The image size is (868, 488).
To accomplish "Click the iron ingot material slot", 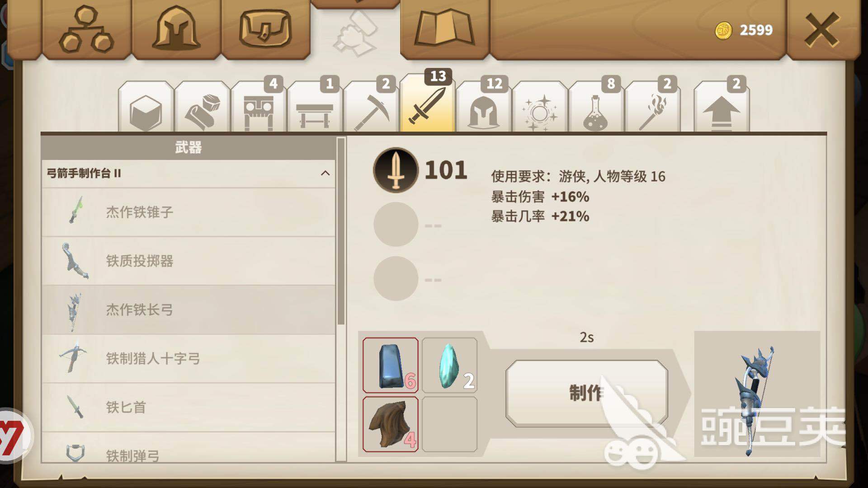I will (390, 365).
